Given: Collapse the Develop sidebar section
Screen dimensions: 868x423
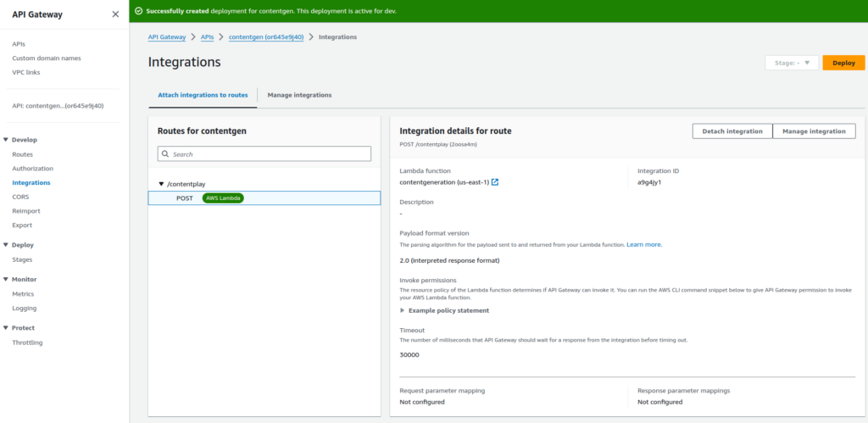Looking at the screenshot, I should pos(6,140).
